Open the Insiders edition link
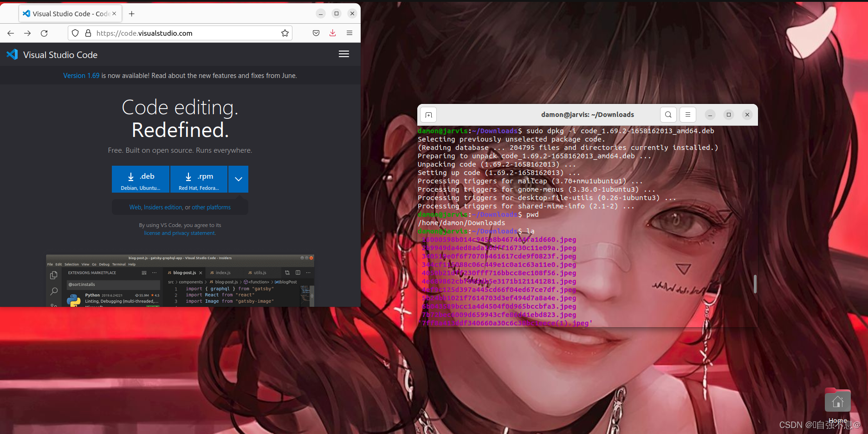Viewport: 868px width, 434px height. (163, 207)
